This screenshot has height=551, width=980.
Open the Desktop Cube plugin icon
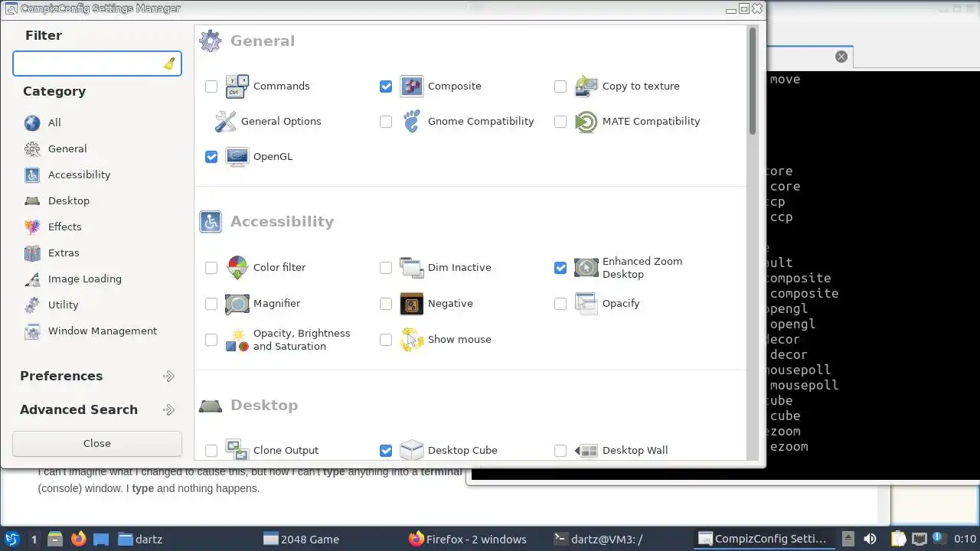tap(412, 450)
